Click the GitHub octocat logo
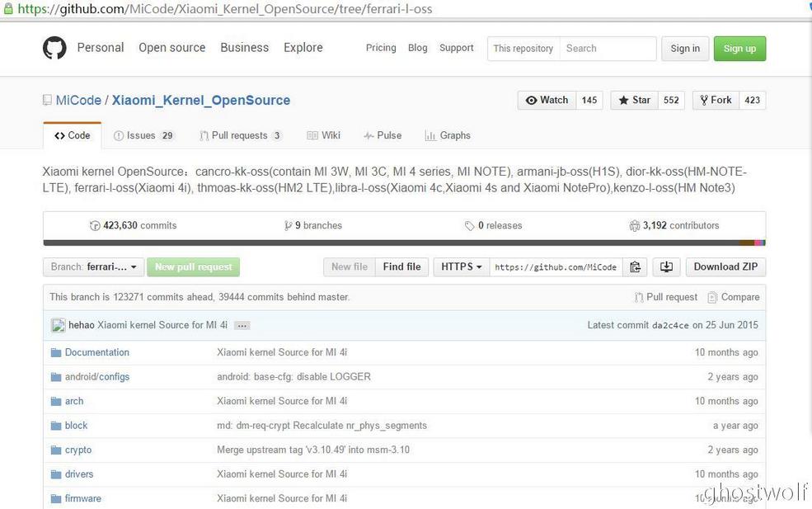The image size is (812, 509). pos(54,48)
